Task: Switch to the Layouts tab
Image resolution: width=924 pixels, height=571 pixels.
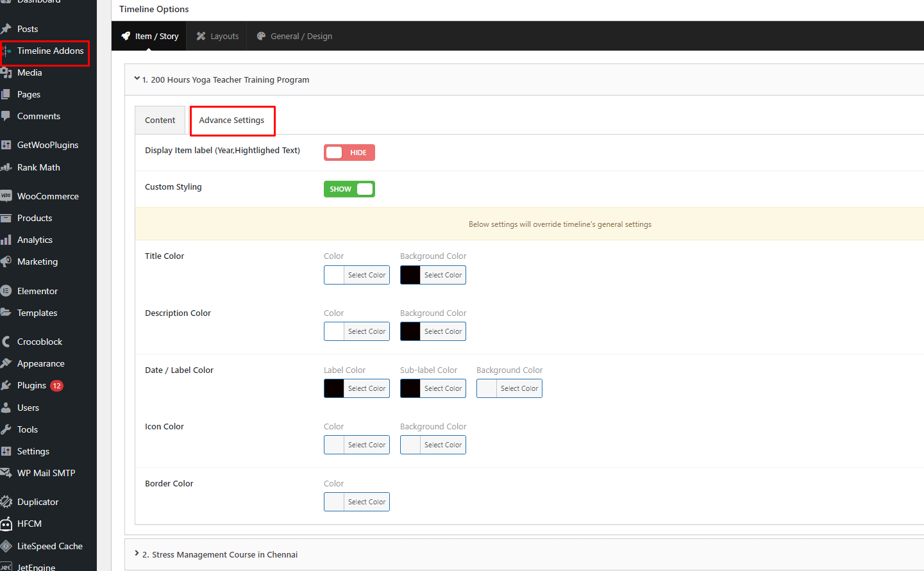Action: 217,37
